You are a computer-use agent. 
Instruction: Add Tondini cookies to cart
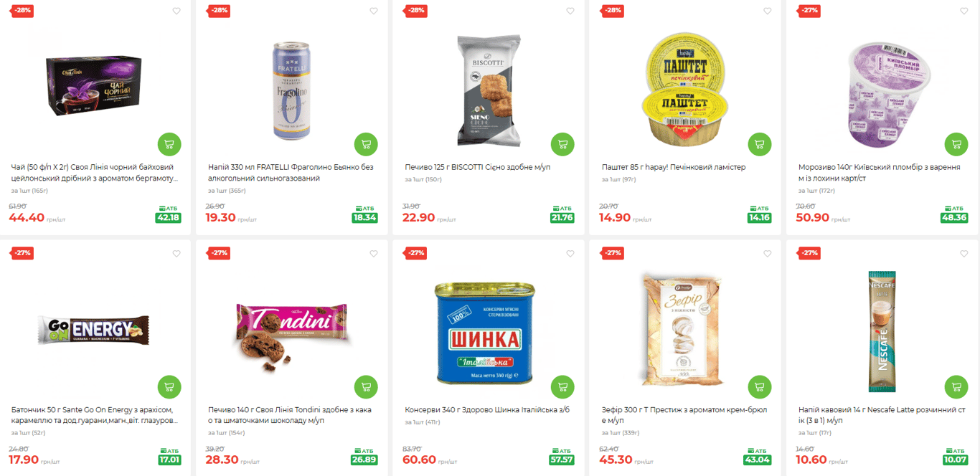pyautogui.click(x=366, y=386)
